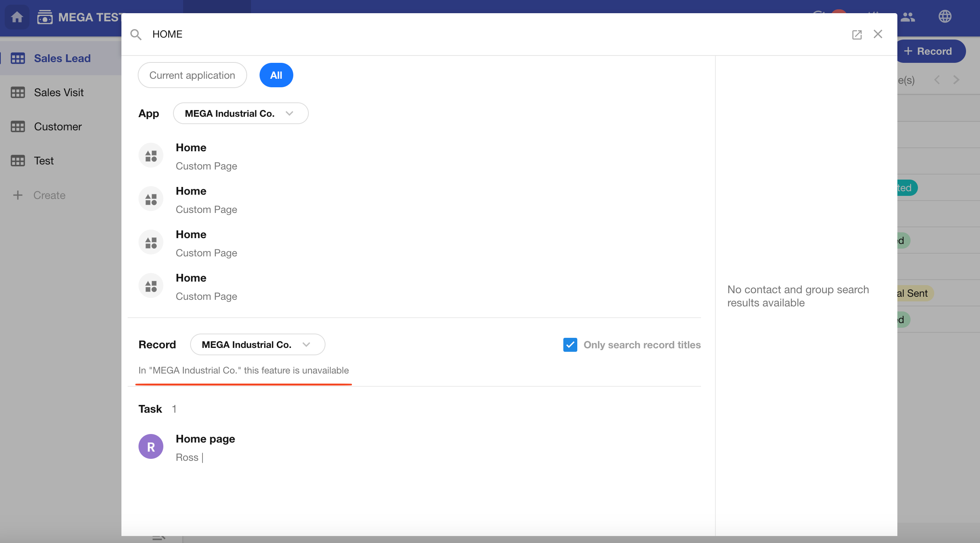Expand the Record organization dropdown
980x543 pixels.
[257, 345]
